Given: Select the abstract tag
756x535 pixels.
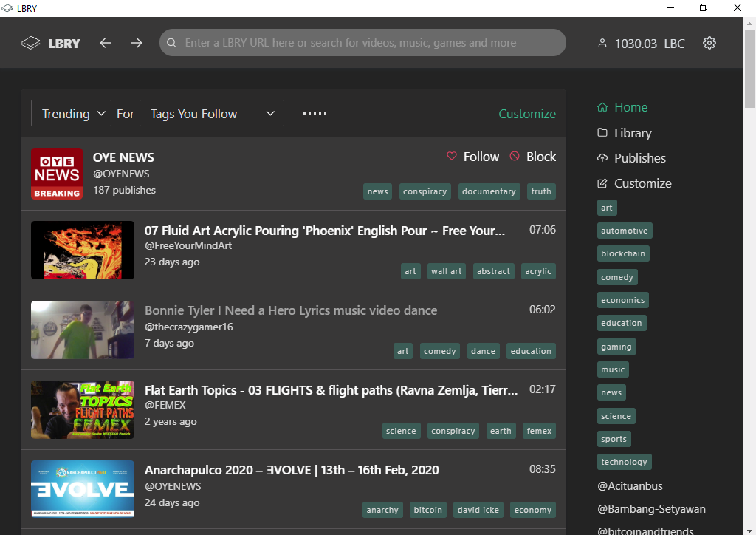Looking at the screenshot, I should click(493, 271).
